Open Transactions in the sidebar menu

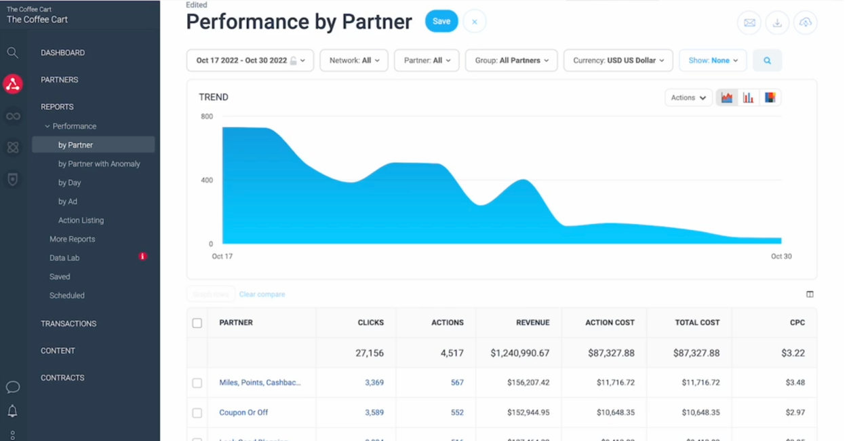pos(68,324)
